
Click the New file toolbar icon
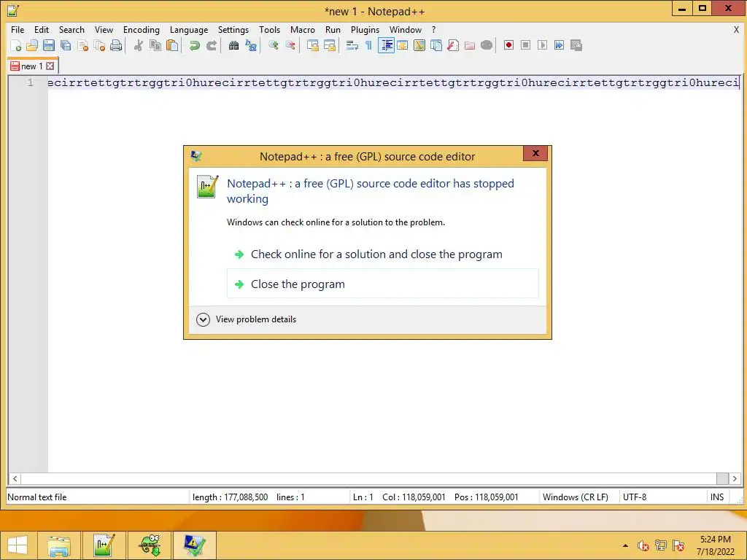pyautogui.click(x=15, y=46)
